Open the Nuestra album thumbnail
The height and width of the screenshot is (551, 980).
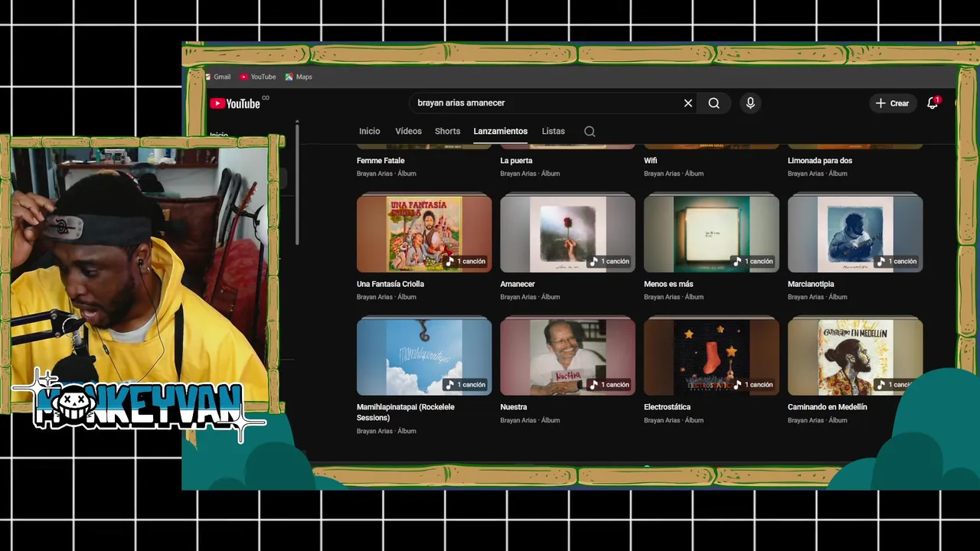tap(567, 357)
